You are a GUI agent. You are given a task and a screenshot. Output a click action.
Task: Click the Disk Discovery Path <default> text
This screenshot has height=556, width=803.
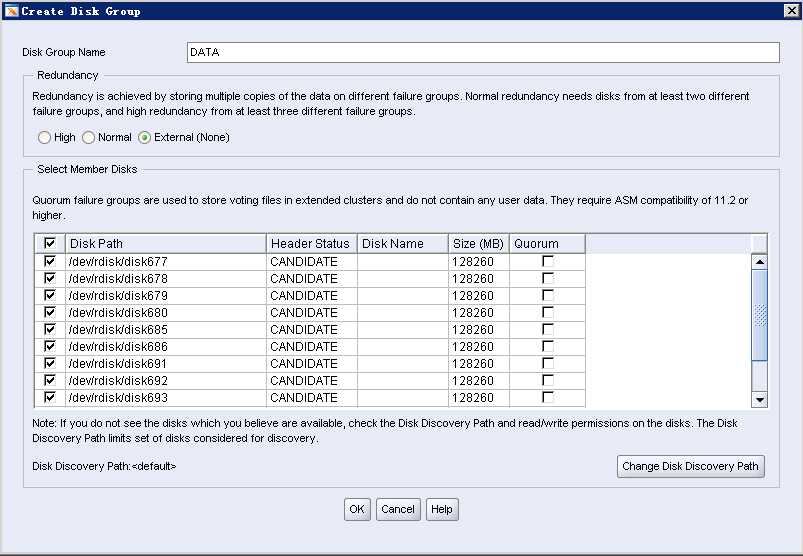click(x=104, y=466)
